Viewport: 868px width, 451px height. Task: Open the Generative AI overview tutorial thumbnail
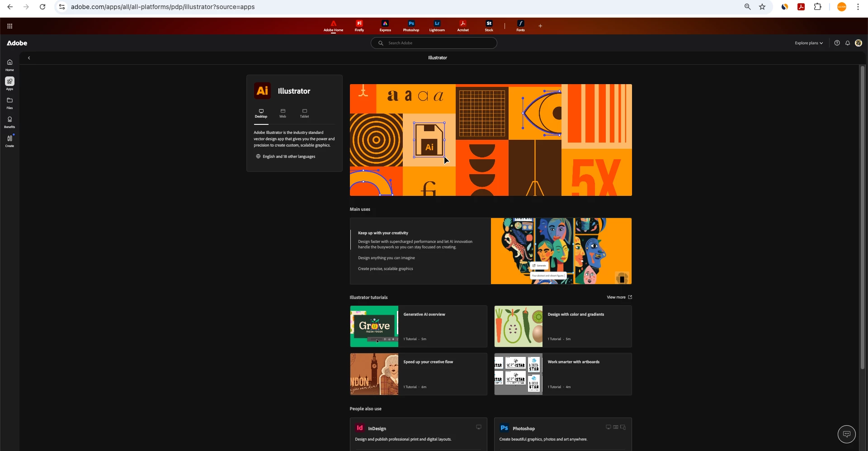[374, 326]
